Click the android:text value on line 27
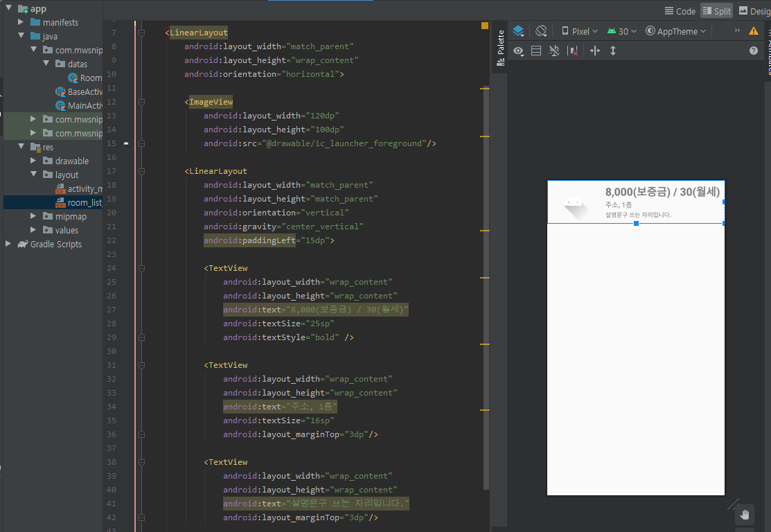Viewport: 771px width, 532px height. click(x=347, y=310)
